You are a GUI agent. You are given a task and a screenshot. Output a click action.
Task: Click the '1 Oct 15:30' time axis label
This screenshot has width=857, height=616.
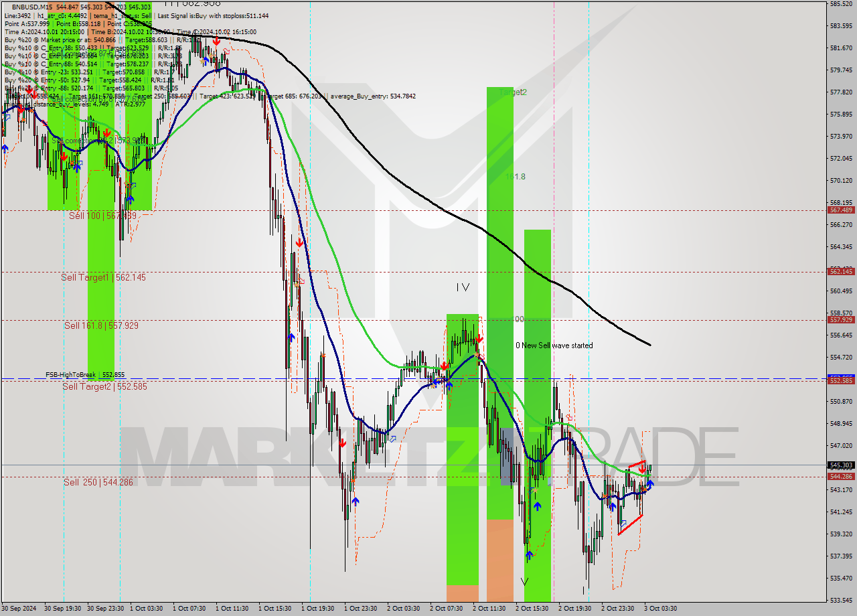(x=275, y=609)
